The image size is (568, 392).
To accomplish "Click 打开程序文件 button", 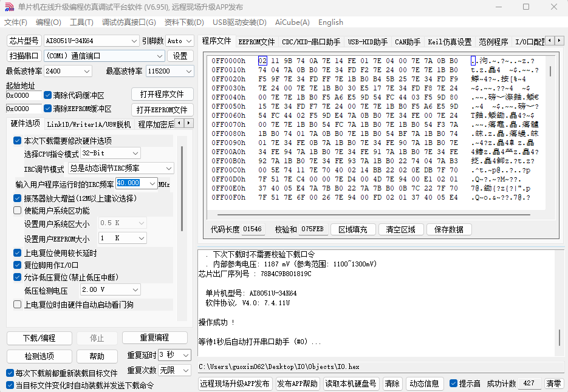I will click(162, 95).
